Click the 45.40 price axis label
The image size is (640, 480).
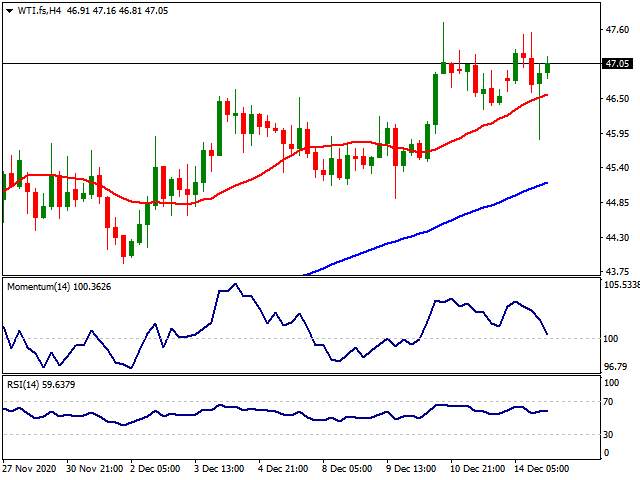click(x=617, y=168)
